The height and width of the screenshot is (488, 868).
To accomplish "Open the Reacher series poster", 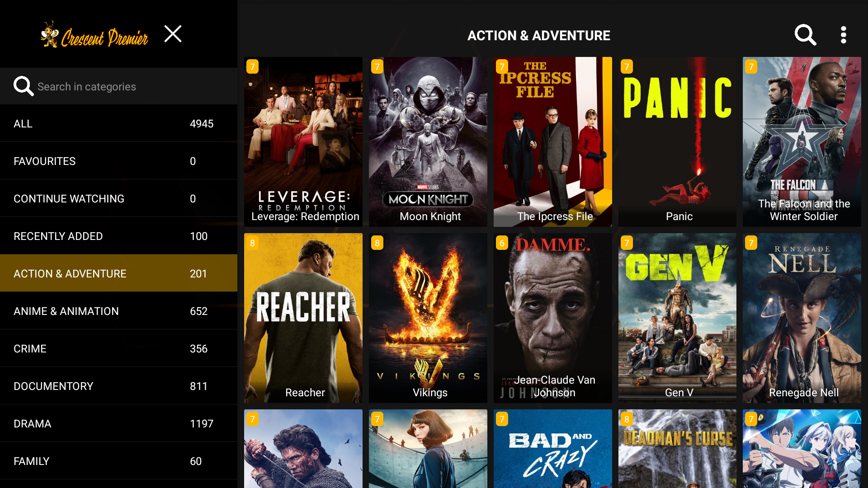I will (x=303, y=318).
